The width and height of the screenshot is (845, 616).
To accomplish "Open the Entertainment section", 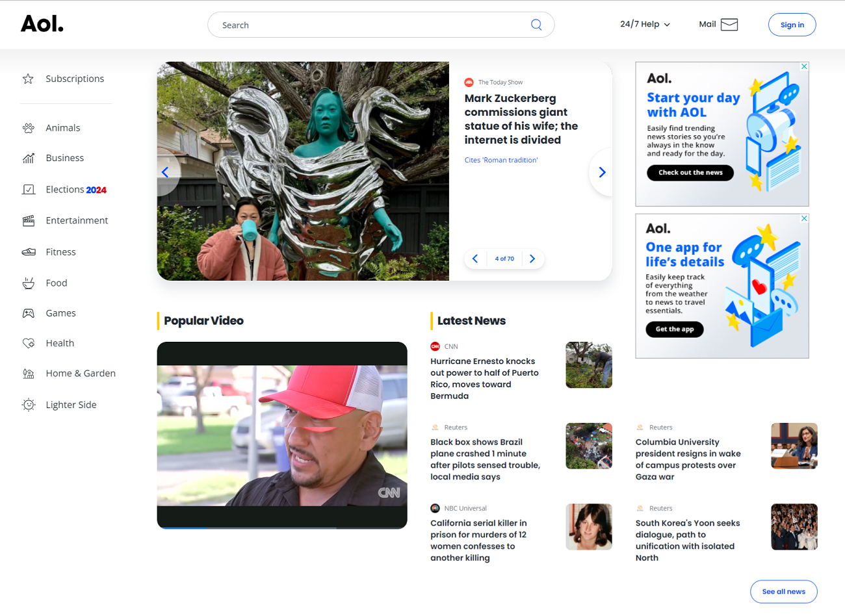I will pos(77,220).
